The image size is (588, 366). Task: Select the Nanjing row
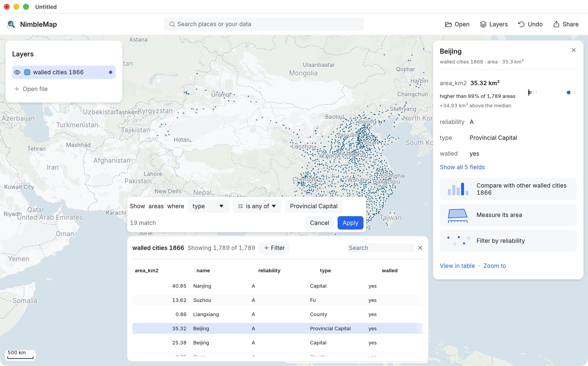(x=277, y=286)
